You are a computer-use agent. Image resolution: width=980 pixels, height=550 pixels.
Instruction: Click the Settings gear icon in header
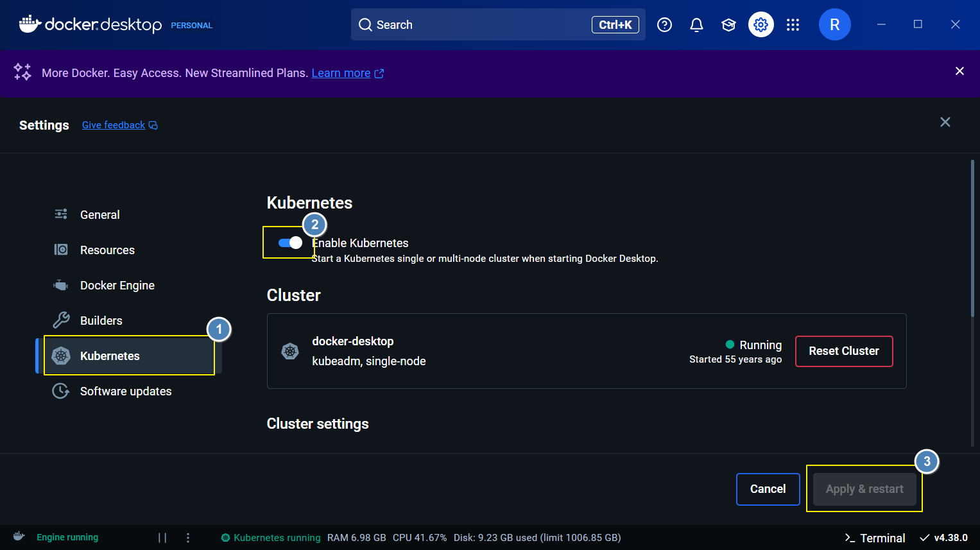point(761,24)
